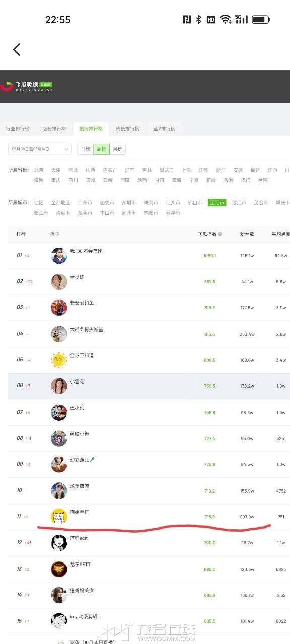
Task: Select 江门市 city filter
Action: (x=217, y=203)
